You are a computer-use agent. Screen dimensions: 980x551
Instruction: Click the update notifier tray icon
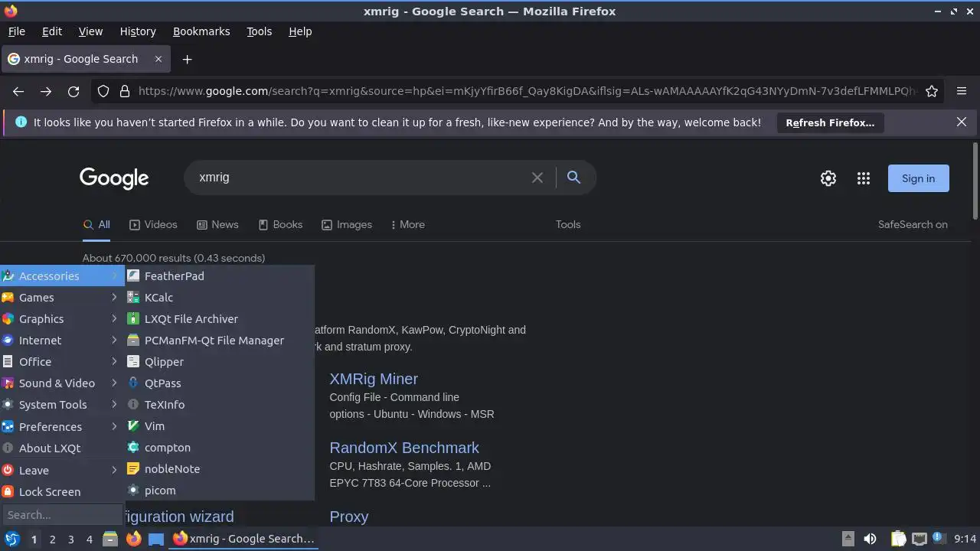[x=937, y=538]
